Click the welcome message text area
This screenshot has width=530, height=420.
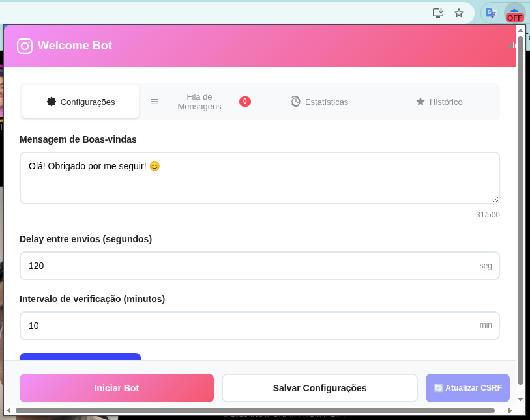coord(259,177)
